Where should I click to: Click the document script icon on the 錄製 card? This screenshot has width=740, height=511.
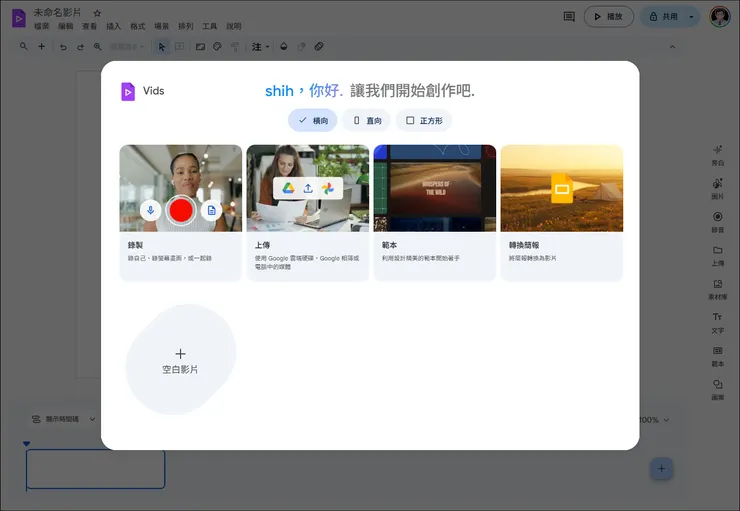point(211,210)
